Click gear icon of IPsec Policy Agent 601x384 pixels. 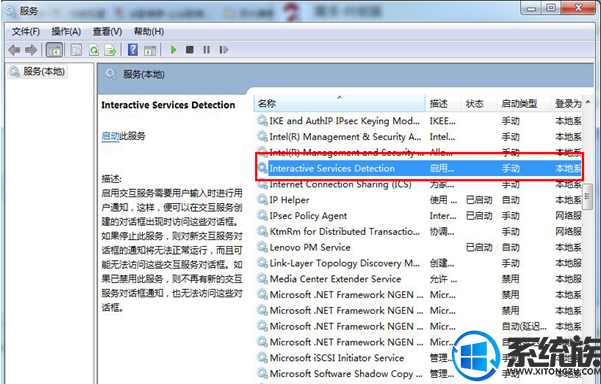(x=262, y=215)
